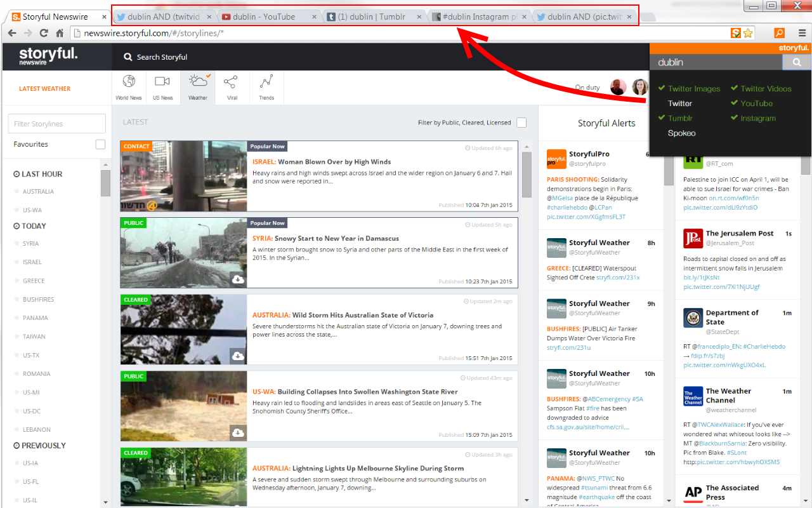Image resolution: width=812 pixels, height=508 pixels.
Task: Click the browser address bar
Action: (x=400, y=33)
